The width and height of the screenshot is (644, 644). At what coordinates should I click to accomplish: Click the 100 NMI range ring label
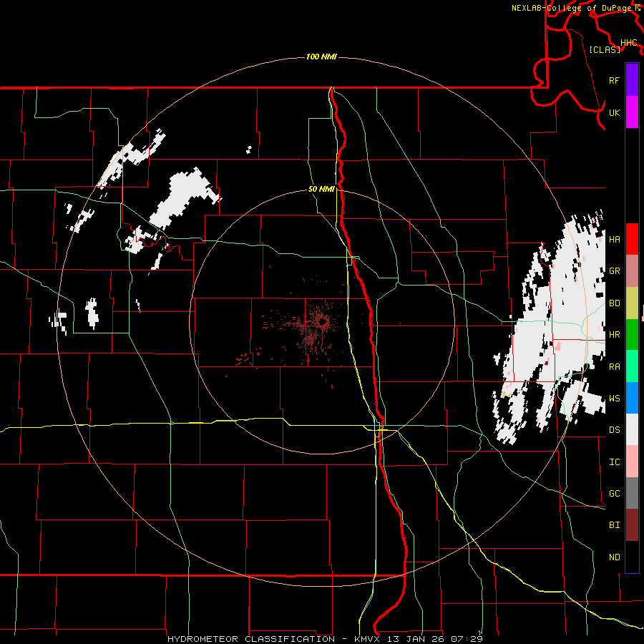pos(321,57)
